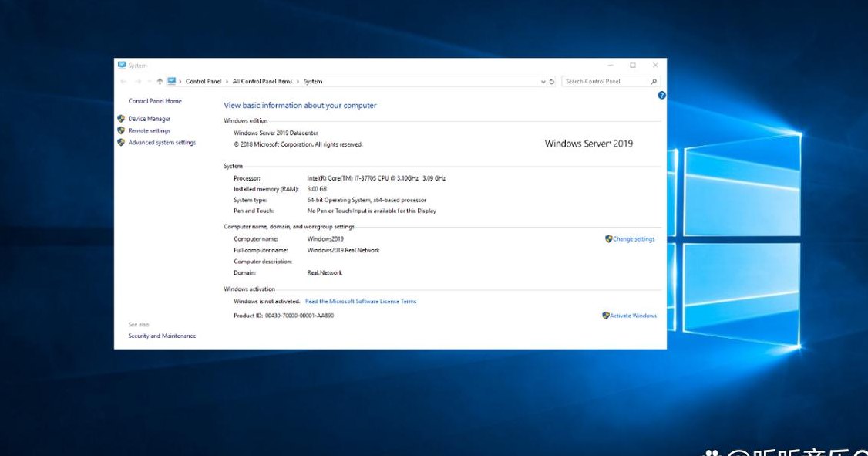Open Control Panel Home
868x456 pixels.
(155, 101)
